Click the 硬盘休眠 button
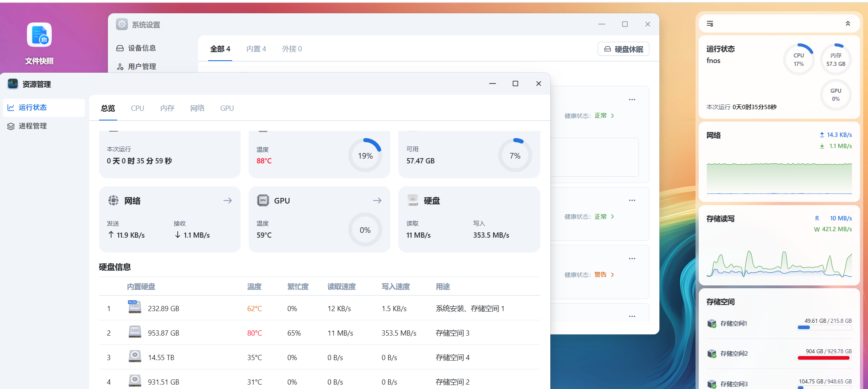868x389 pixels. tap(623, 49)
